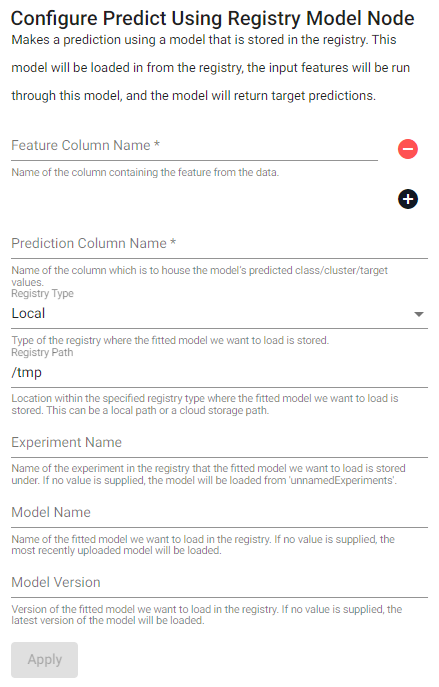Image resolution: width=439 pixels, height=687 pixels.
Task: Click into the Prediction Column Name field
Action: click(219, 244)
